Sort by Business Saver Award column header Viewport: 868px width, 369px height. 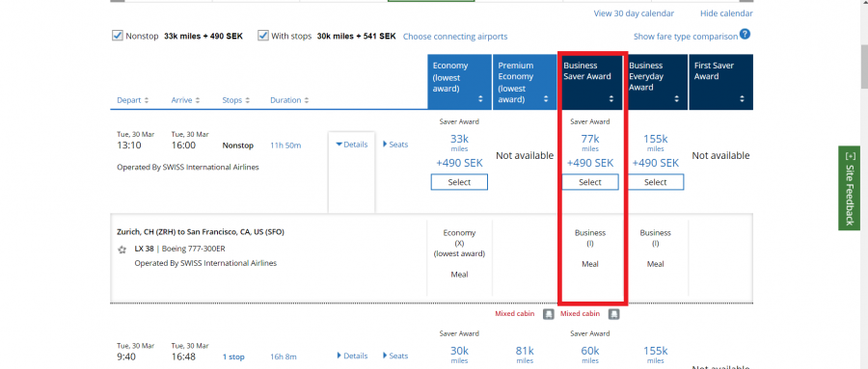pyautogui.click(x=590, y=82)
